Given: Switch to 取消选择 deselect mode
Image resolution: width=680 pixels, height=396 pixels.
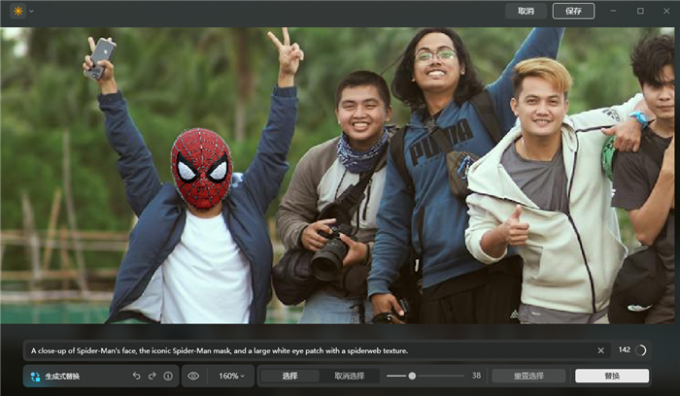Looking at the screenshot, I should (349, 376).
